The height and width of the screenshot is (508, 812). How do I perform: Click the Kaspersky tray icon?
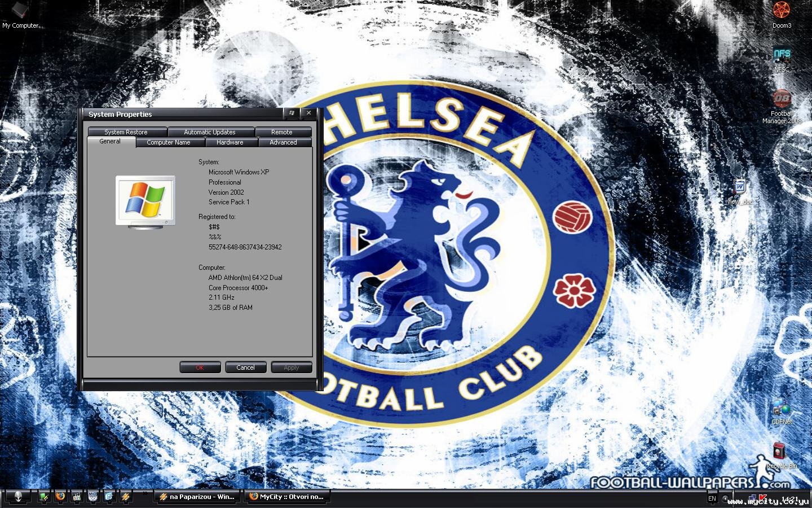(762, 498)
